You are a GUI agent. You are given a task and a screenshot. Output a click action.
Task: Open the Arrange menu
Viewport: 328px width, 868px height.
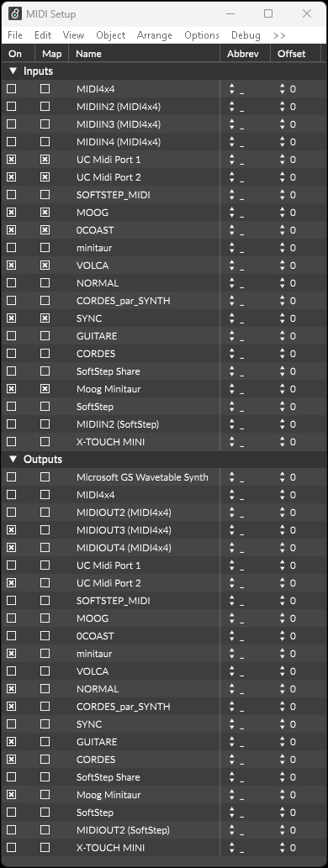pos(155,35)
